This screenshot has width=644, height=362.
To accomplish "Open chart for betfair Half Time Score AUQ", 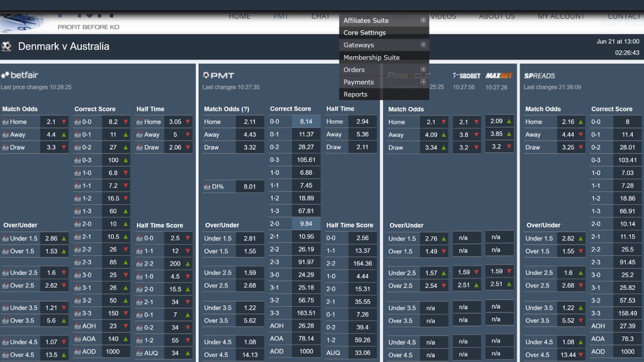I will point(139,353).
